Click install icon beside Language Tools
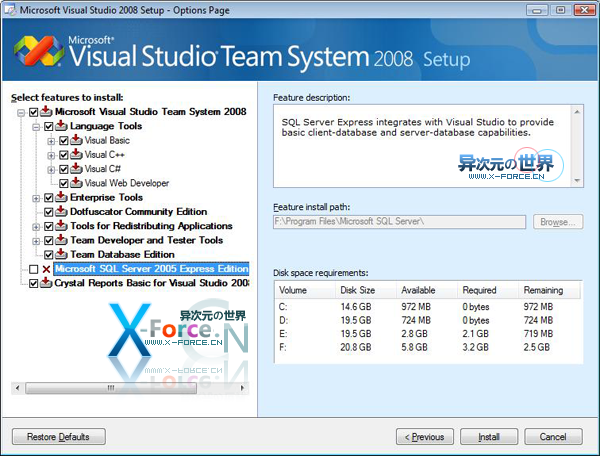This screenshot has width=600, height=456. tap(61, 125)
